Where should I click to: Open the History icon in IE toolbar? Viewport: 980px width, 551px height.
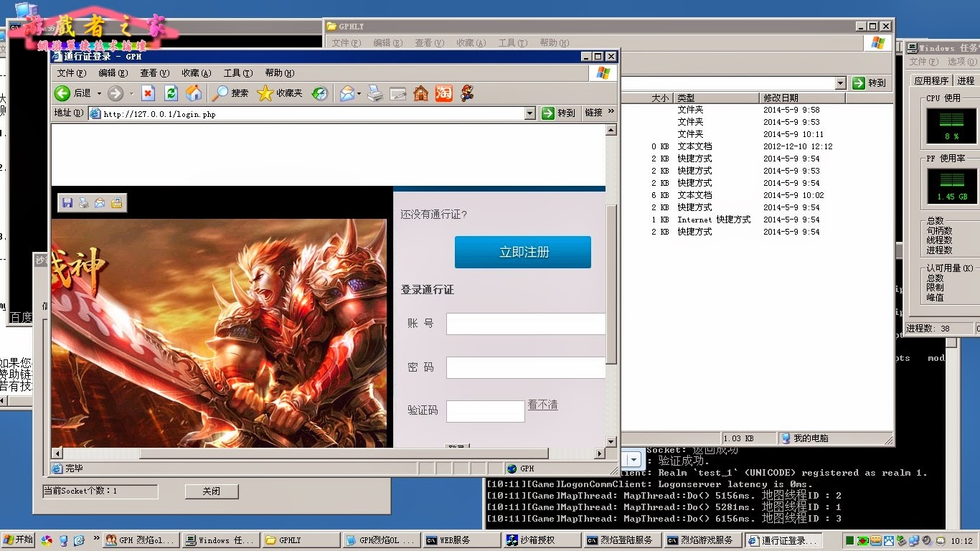(320, 93)
